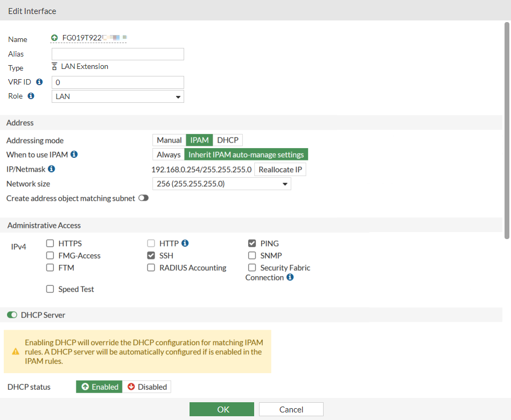Uncheck the SSH access checkbox
The image size is (511, 420).
click(151, 255)
